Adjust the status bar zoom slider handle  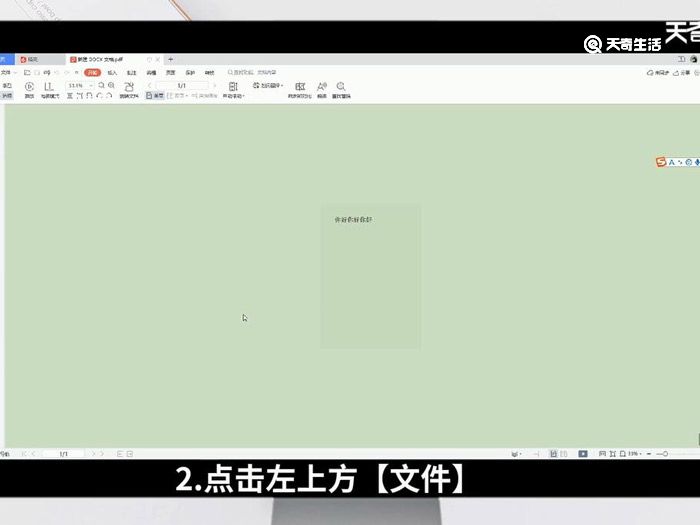coord(665,454)
